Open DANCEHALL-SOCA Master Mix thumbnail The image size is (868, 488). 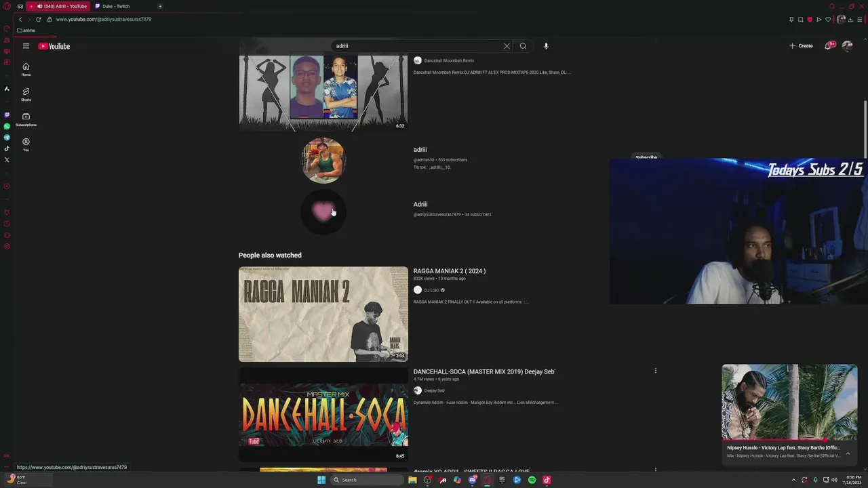pyautogui.click(x=323, y=415)
